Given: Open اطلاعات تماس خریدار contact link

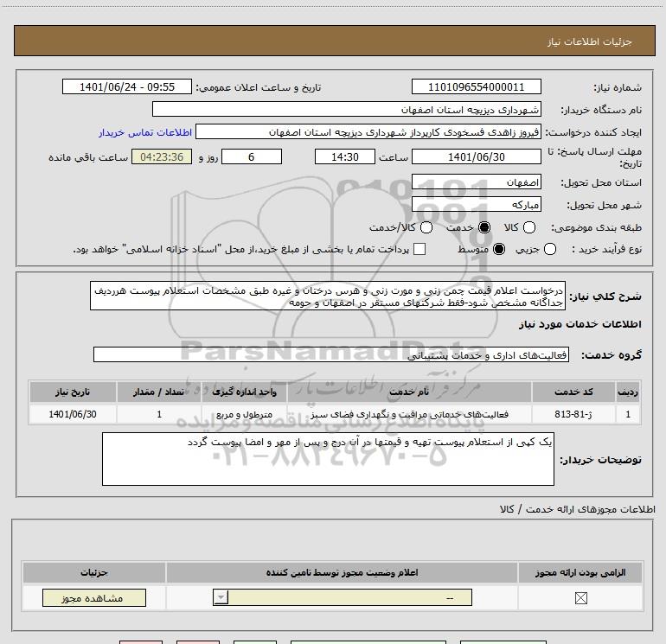Looking at the screenshot, I should [x=145, y=132].
